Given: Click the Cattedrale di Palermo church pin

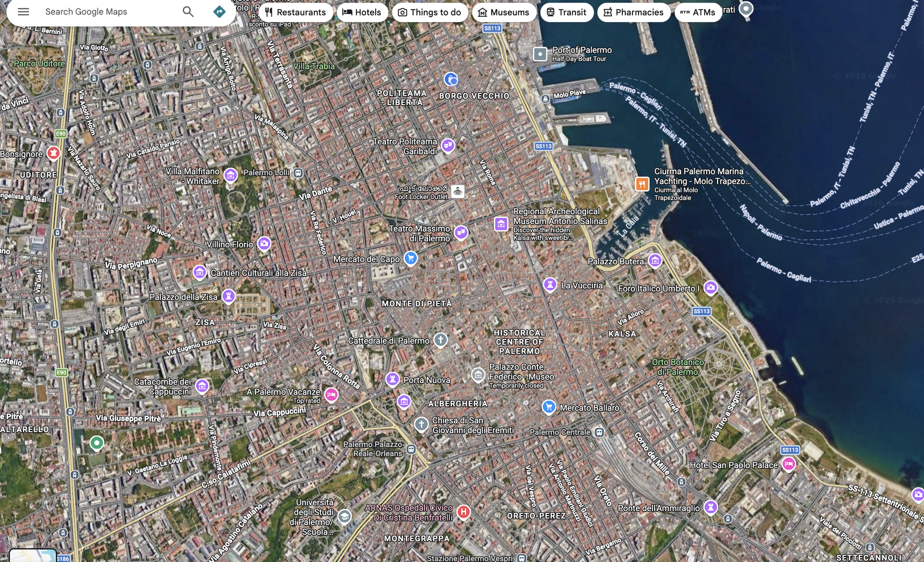Looking at the screenshot, I should click(440, 340).
